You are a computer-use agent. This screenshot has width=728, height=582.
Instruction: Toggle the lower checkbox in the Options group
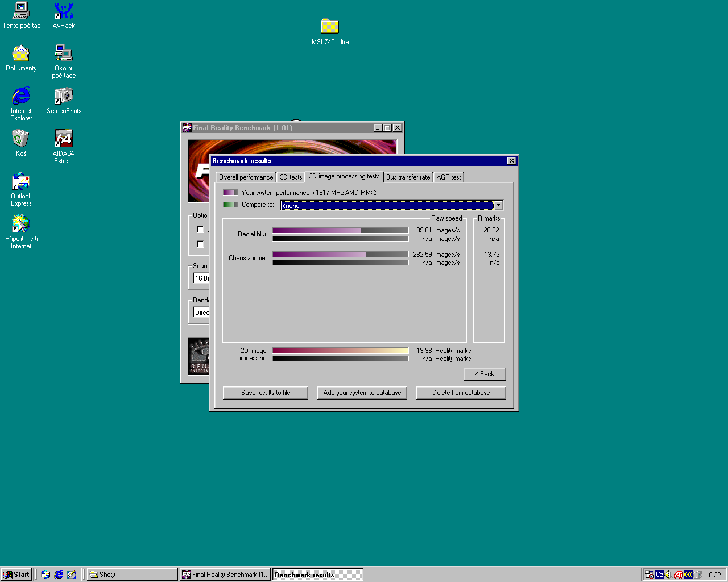click(x=200, y=244)
